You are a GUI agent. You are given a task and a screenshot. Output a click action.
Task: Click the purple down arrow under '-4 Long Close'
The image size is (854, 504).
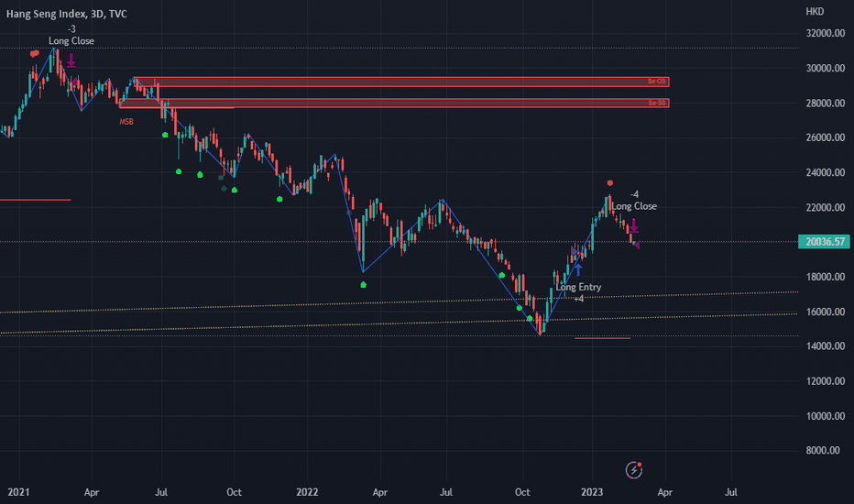click(x=634, y=225)
